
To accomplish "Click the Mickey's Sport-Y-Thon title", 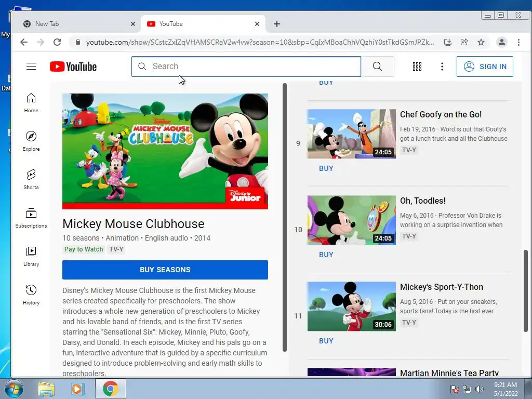I will point(442,287).
